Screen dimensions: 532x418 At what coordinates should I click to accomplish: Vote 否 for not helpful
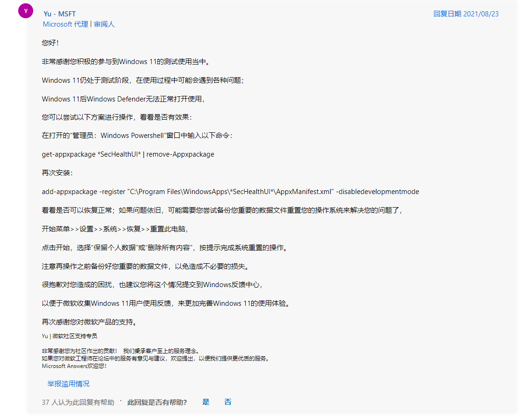(227, 402)
